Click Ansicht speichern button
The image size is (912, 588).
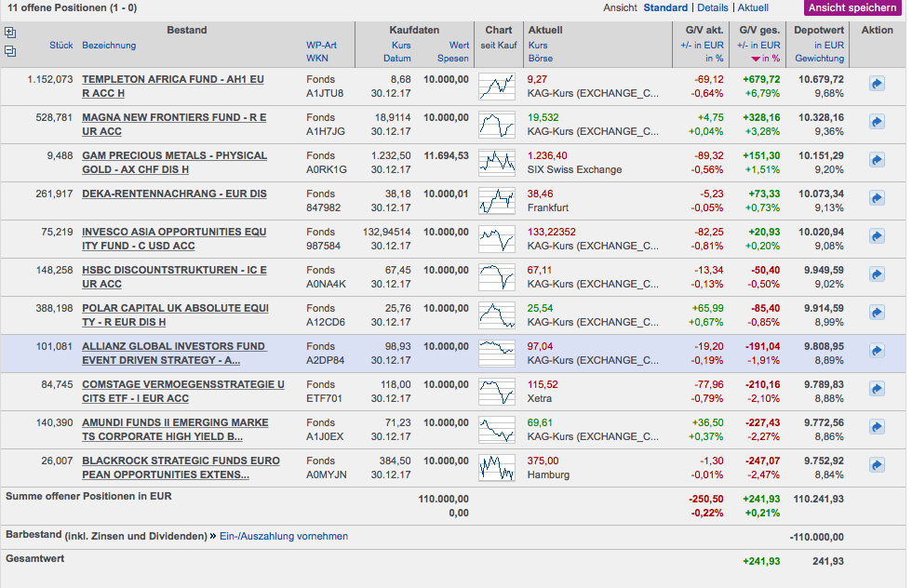point(852,7)
